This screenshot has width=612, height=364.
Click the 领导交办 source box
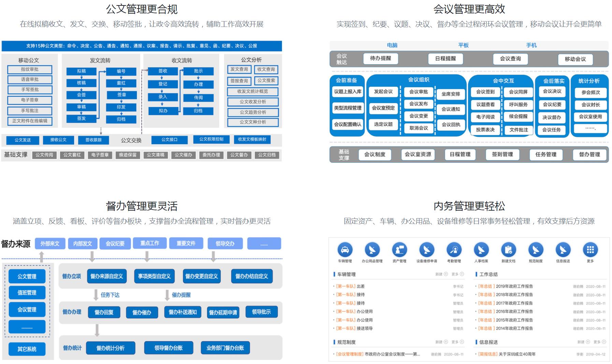225,243
